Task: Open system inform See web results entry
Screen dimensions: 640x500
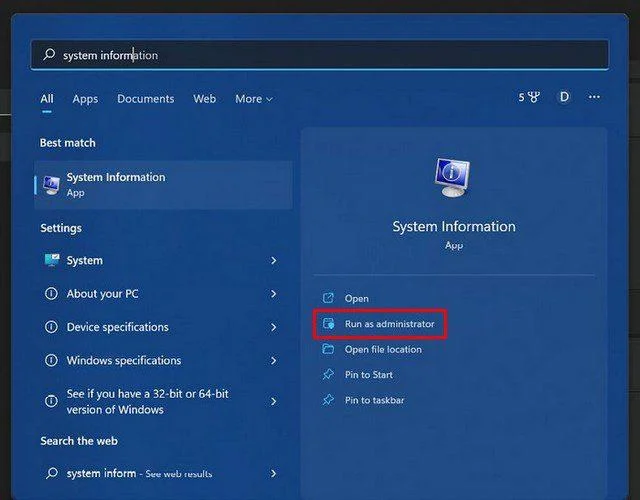Action: pyautogui.click(x=163, y=473)
